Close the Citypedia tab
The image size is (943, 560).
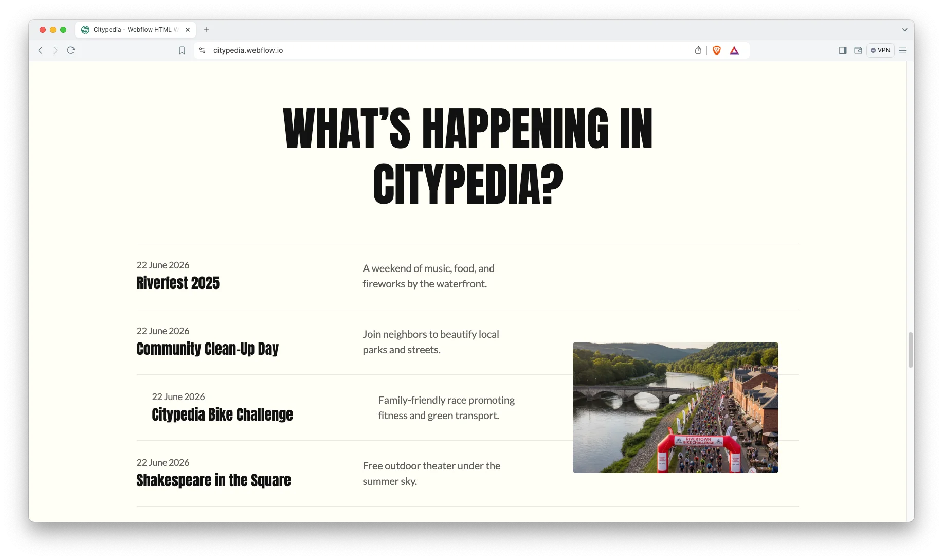(188, 30)
